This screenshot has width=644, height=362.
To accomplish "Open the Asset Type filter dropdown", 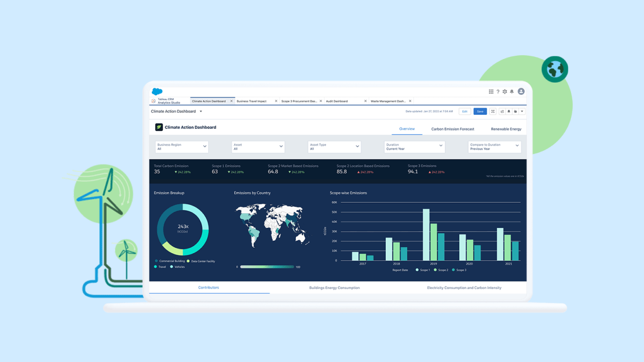I will (334, 146).
